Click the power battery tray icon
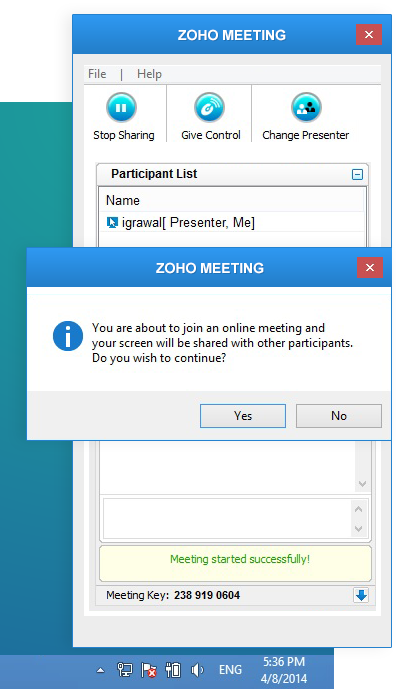Screen dimensions: 400x689 (173, 670)
